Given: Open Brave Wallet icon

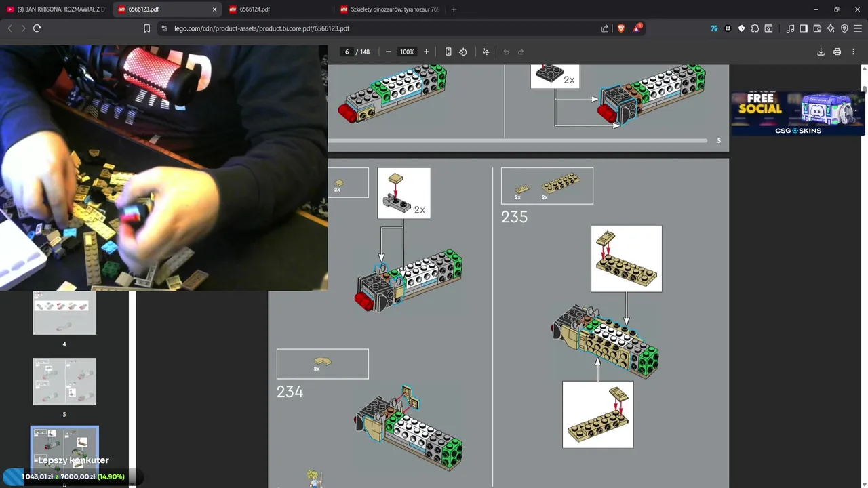Looking at the screenshot, I should click(x=817, y=28).
